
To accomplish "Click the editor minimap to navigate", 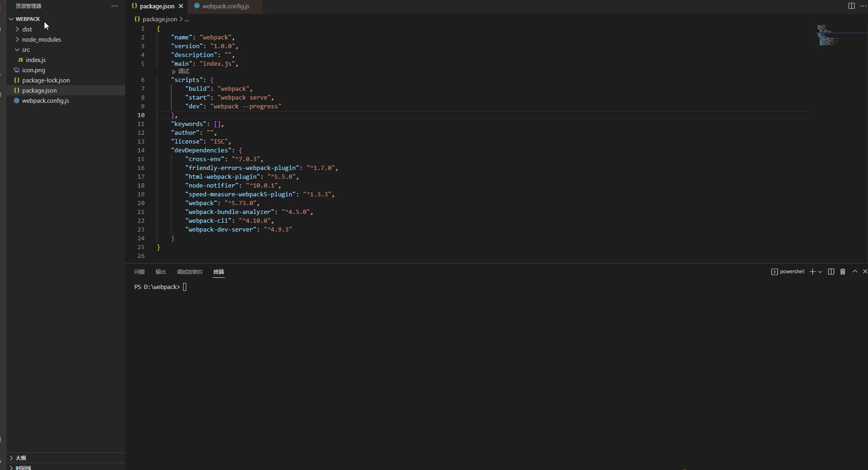I will point(830,35).
